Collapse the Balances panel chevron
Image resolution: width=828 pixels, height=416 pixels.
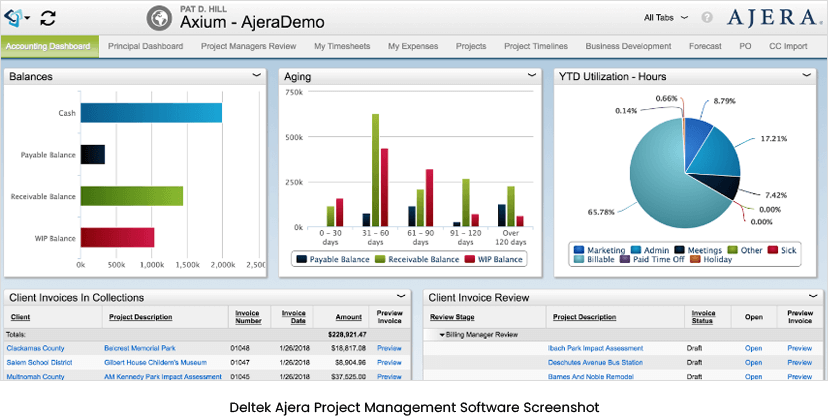point(257,75)
